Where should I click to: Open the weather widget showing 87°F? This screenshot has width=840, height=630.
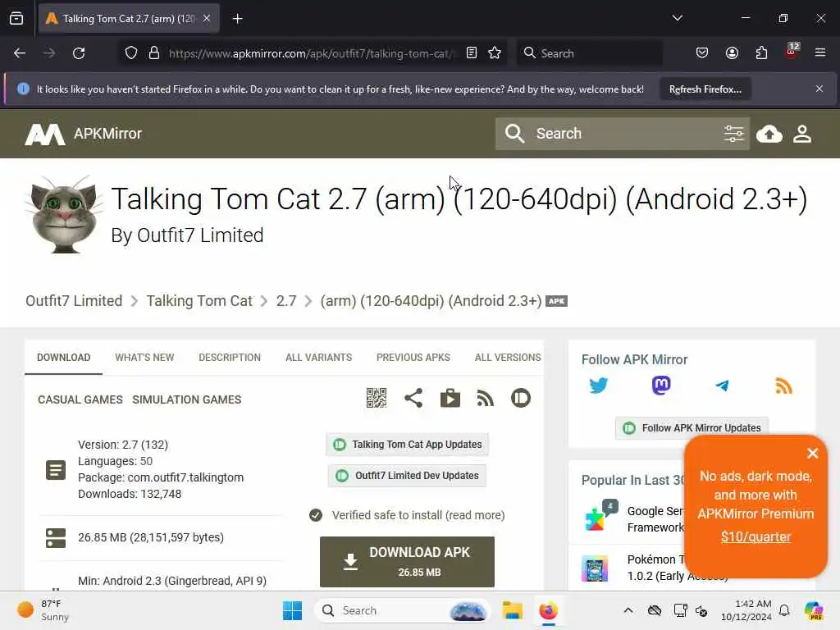pos(43,610)
